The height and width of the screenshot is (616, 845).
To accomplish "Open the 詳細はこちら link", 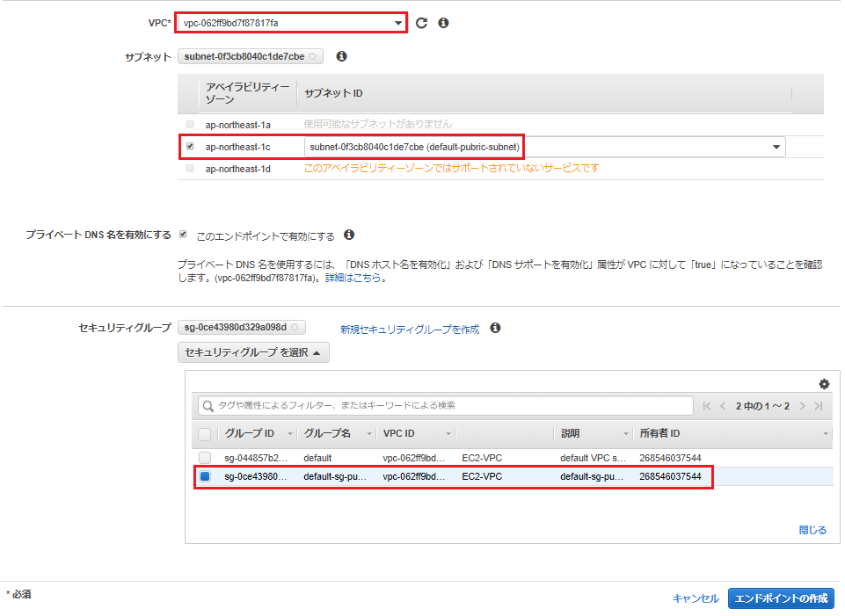I will click(x=353, y=278).
